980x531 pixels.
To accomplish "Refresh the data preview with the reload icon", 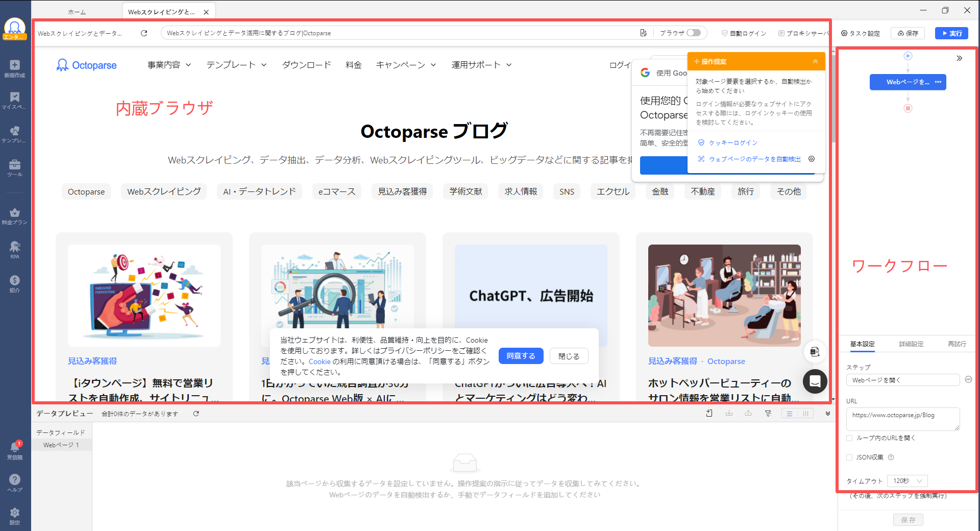I will (196, 414).
